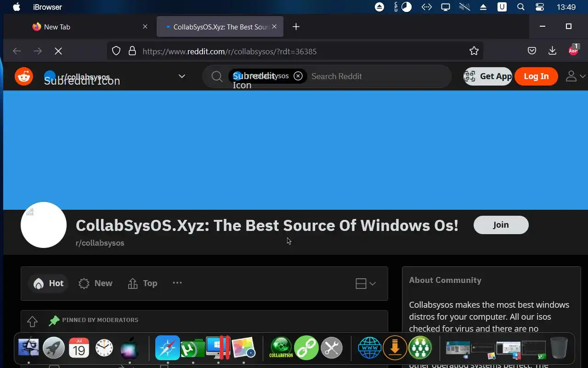Click the subreddit avatar circle
Screen dimensions: 588x368
coord(44,225)
